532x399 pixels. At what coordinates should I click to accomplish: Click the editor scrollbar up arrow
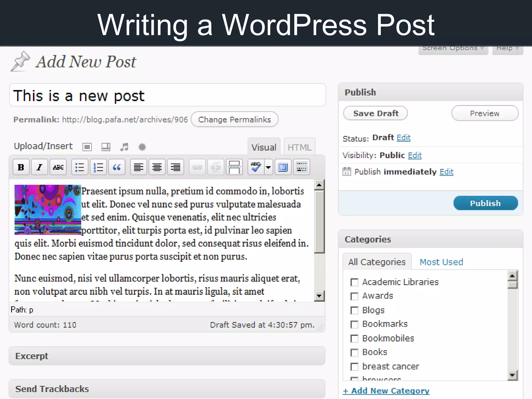click(x=319, y=185)
